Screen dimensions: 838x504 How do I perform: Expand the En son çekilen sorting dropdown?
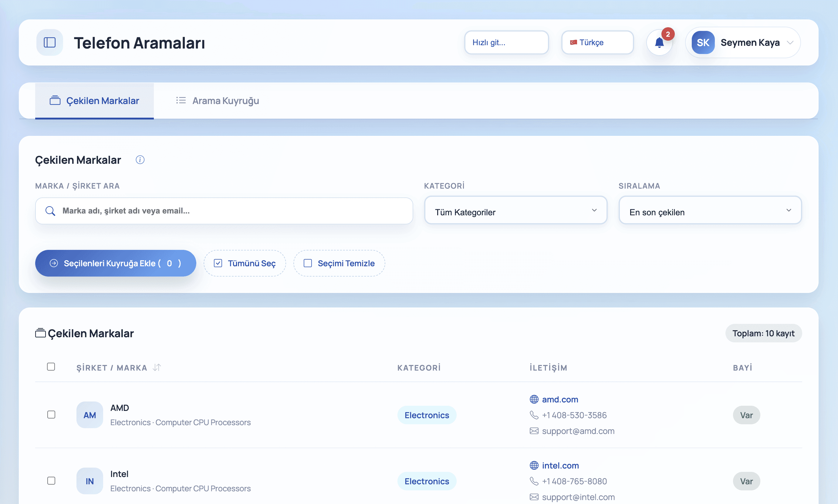[x=710, y=211]
